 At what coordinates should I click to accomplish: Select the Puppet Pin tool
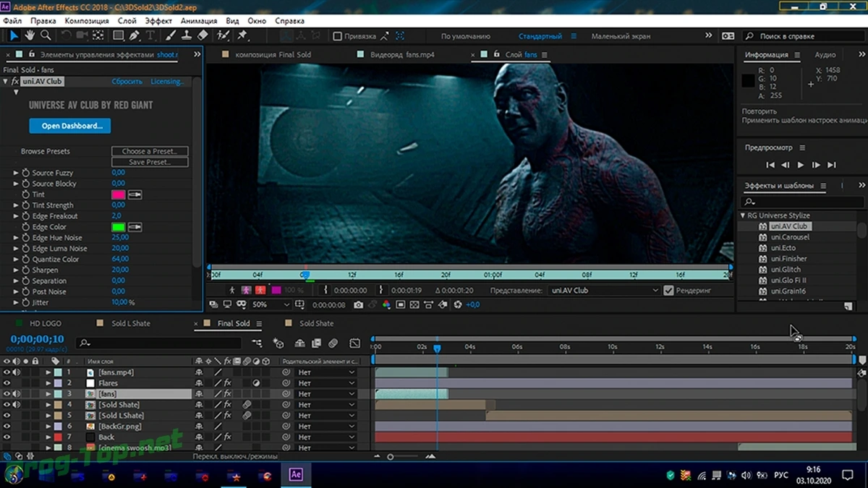(242, 35)
